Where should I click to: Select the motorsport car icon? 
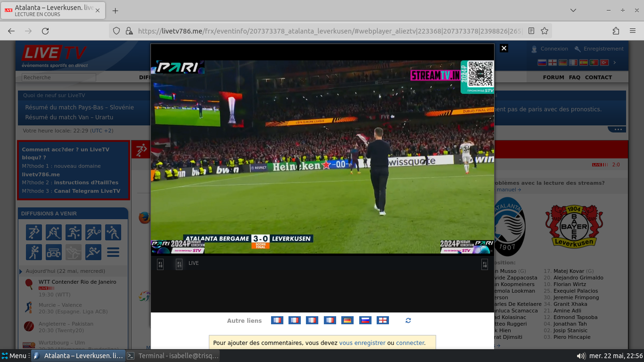54,252
